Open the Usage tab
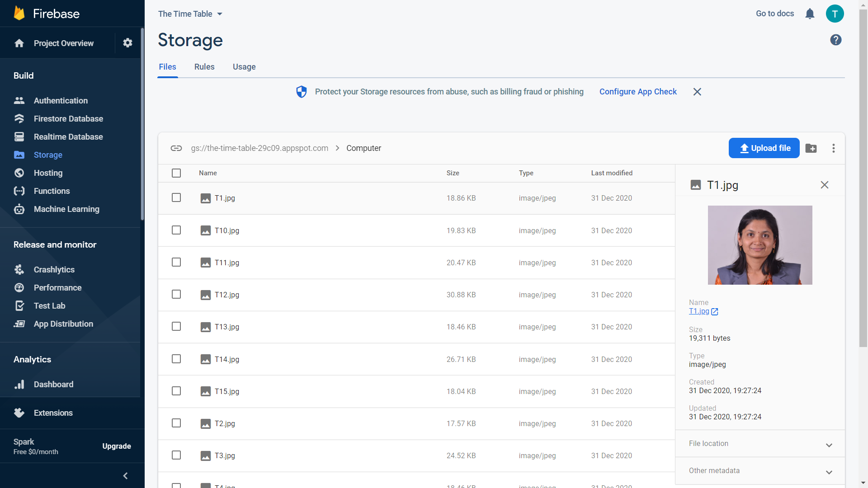Screen dimensions: 868x488 coord(244,67)
